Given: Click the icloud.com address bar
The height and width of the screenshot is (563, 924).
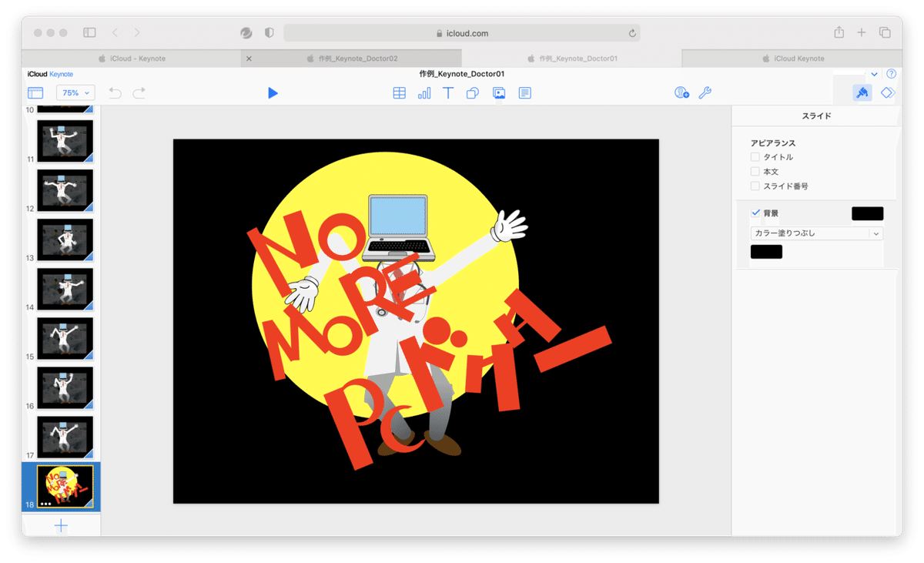Looking at the screenshot, I should (462, 33).
